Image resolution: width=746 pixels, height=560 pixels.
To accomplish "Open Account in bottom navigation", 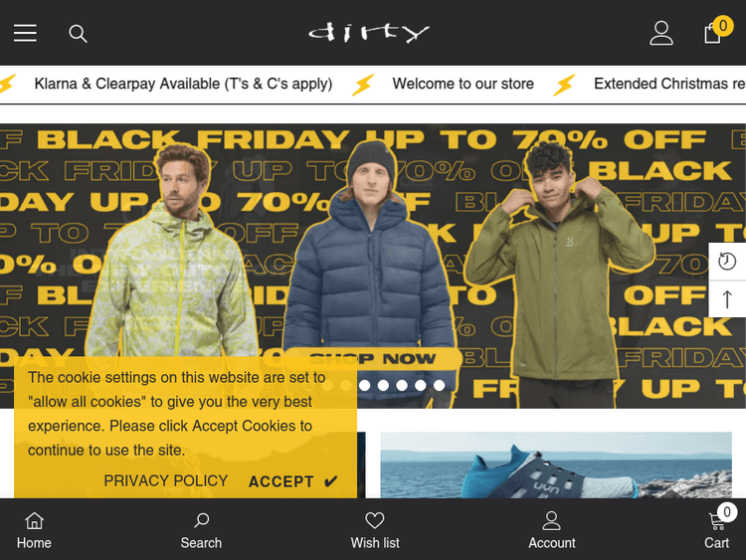I will (551, 530).
